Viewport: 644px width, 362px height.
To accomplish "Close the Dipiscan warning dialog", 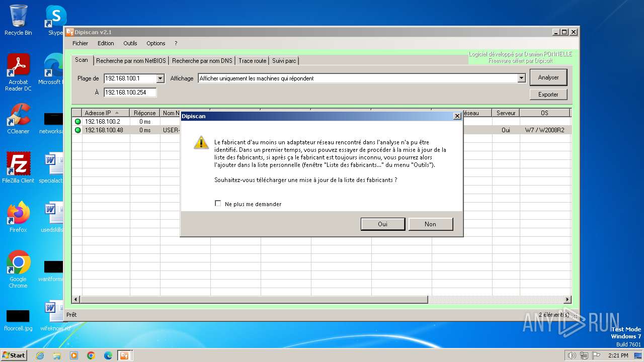I will (457, 116).
